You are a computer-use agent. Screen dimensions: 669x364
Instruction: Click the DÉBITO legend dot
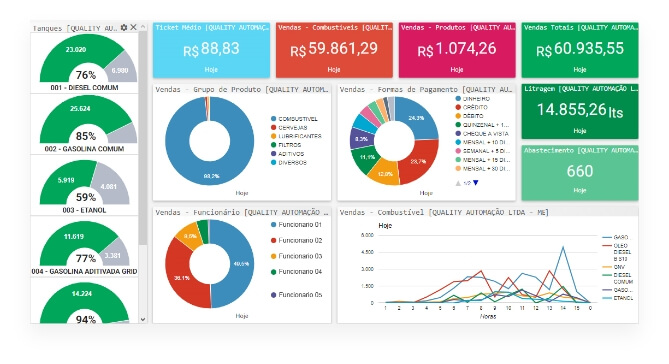(458, 116)
